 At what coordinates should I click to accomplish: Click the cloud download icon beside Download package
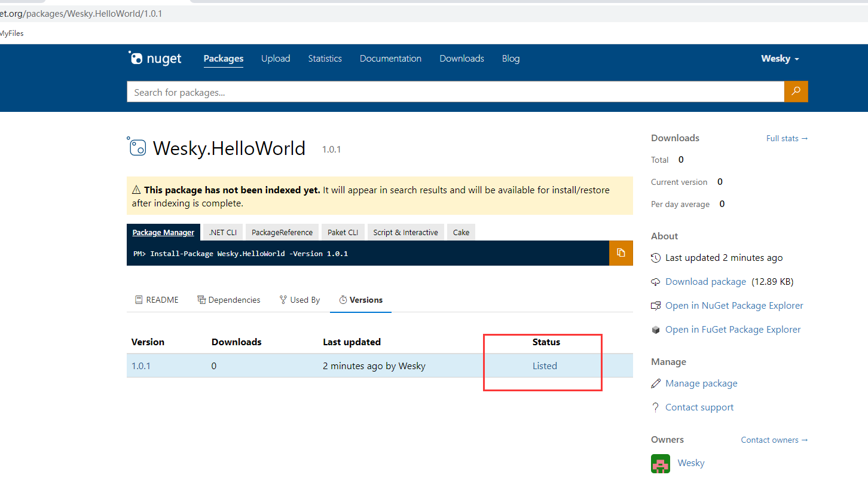(x=656, y=282)
